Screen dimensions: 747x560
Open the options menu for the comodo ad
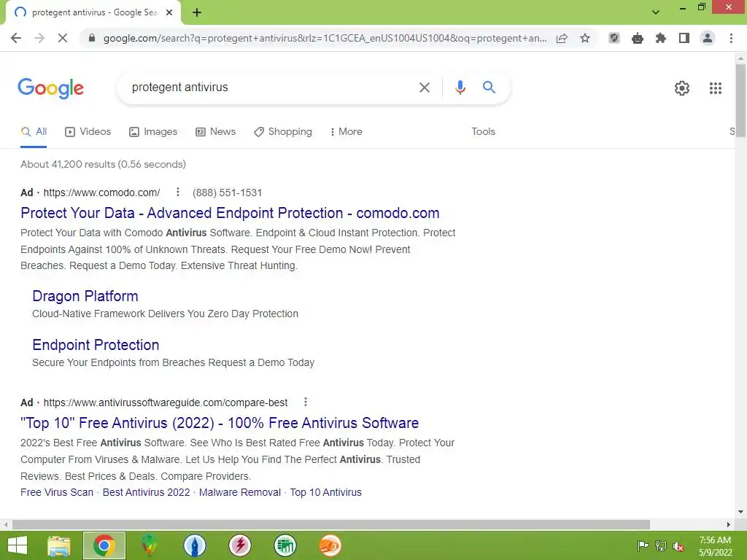tap(178, 192)
